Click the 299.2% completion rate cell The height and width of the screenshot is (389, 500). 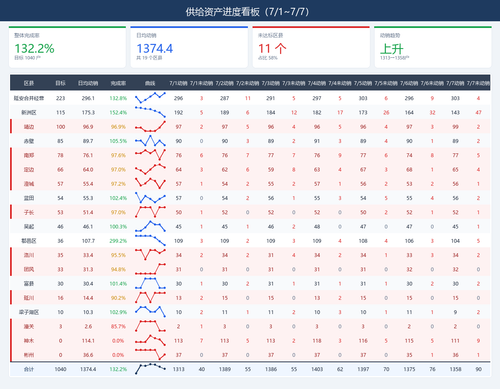[x=118, y=241]
